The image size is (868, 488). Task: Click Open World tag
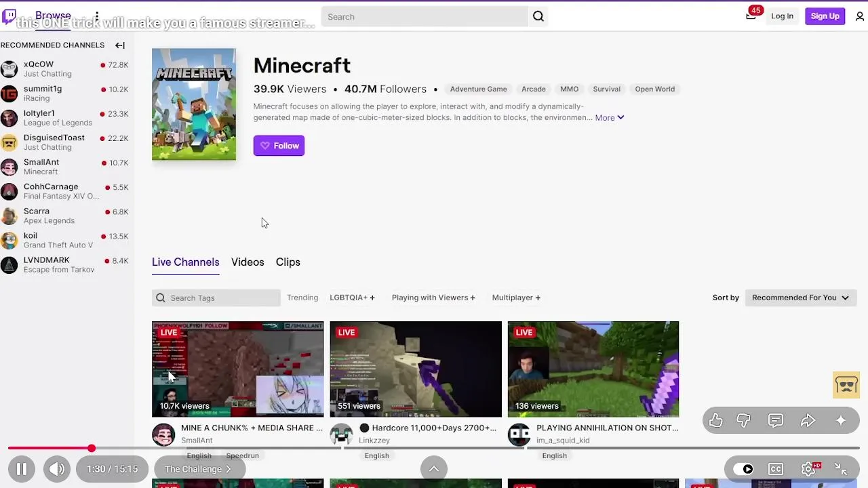(655, 89)
